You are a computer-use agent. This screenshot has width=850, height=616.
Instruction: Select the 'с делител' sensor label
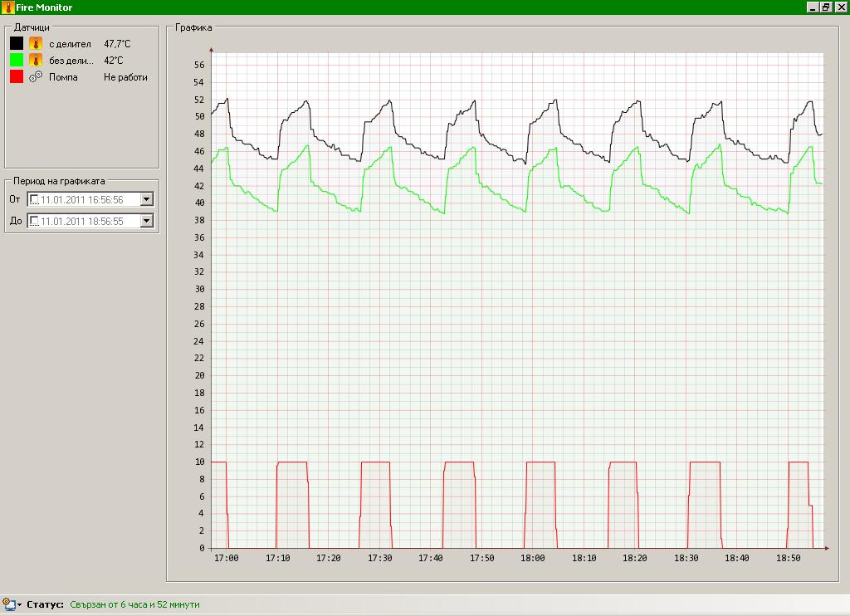coord(70,44)
